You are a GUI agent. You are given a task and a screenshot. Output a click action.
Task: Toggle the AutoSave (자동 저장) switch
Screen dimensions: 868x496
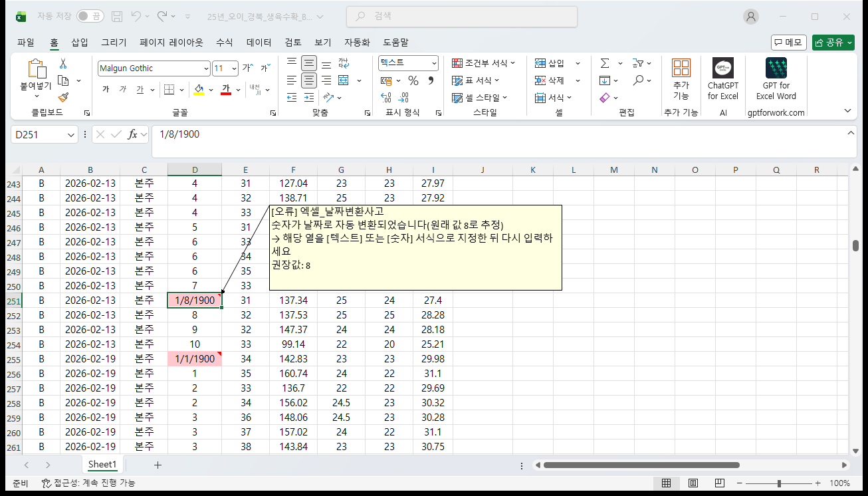pyautogui.click(x=90, y=16)
